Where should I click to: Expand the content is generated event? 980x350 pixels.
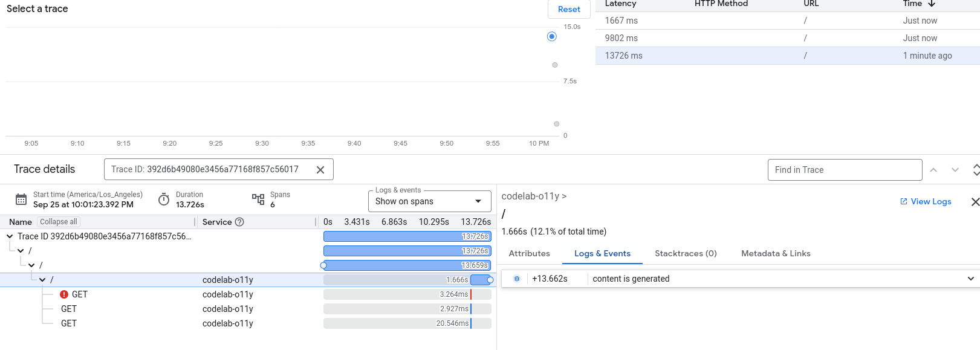point(970,279)
